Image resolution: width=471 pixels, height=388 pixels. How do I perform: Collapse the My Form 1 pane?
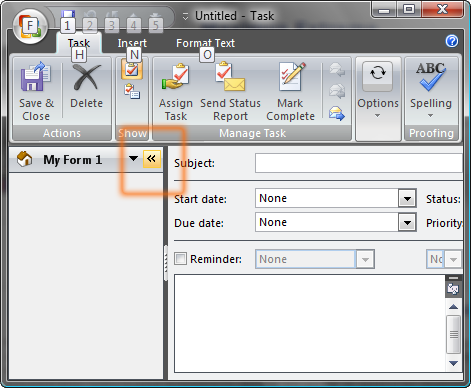point(151,159)
